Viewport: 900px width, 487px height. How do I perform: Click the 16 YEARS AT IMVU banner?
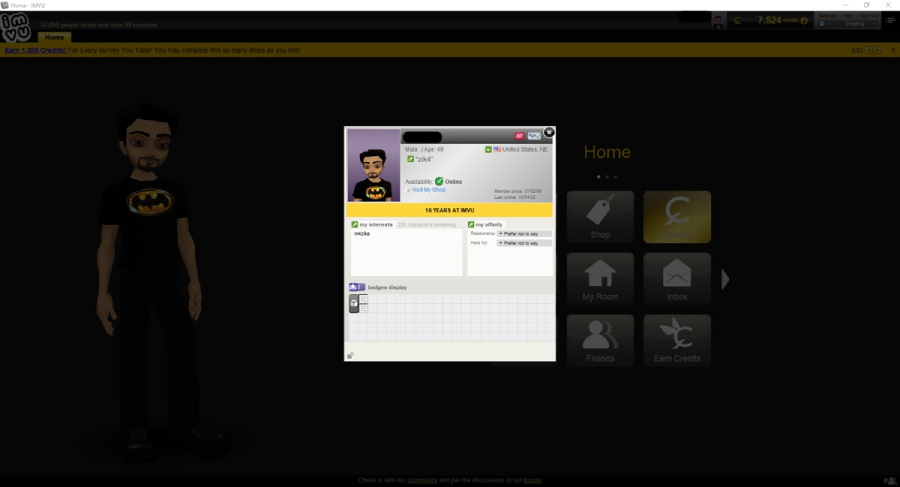(449, 210)
